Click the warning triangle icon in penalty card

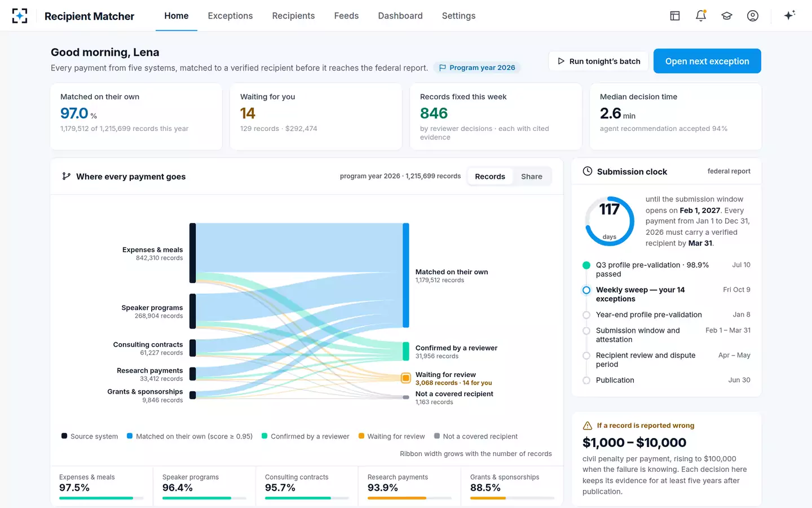coord(588,426)
